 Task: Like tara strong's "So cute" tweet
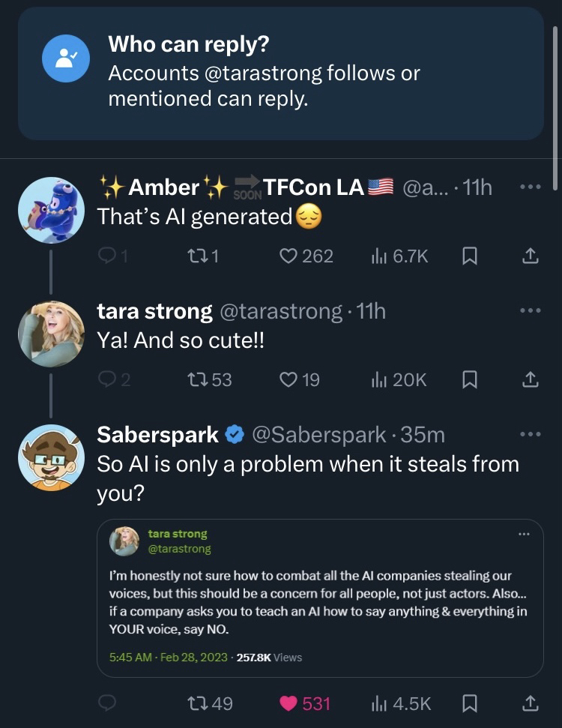[288, 380]
